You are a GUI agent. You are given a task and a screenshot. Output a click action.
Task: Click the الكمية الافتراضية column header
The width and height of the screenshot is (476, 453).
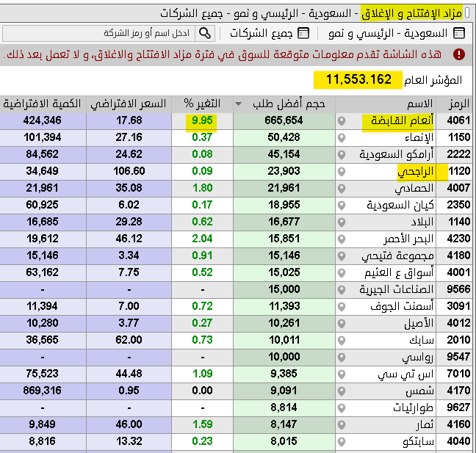tap(43, 104)
